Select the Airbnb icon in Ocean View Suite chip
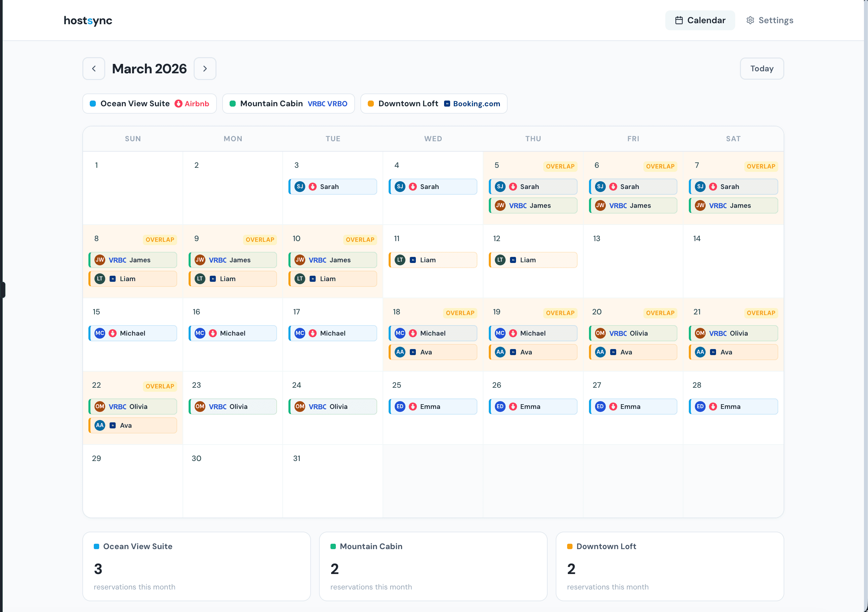 click(179, 103)
